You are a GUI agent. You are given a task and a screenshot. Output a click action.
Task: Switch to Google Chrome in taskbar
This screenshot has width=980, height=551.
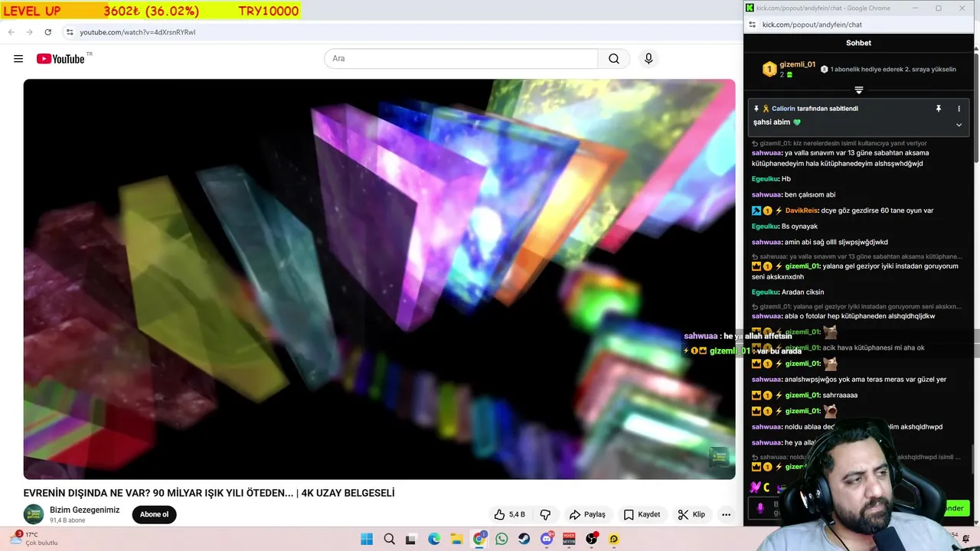tap(479, 539)
